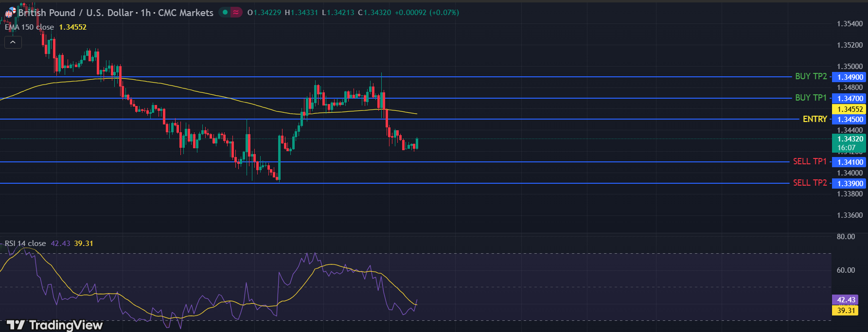The image size is (868, 332).
Task: Click the pink approximate-data wave icon
Action: [236, 13]
